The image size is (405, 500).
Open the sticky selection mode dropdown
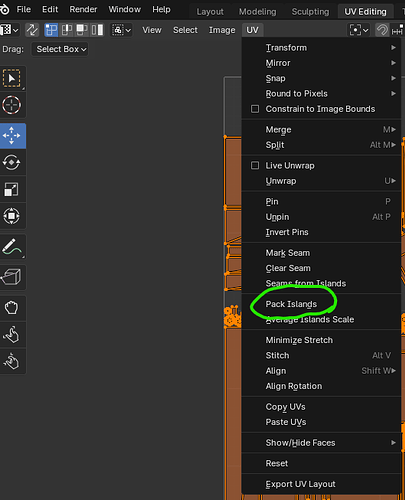[x=121, y=30]
